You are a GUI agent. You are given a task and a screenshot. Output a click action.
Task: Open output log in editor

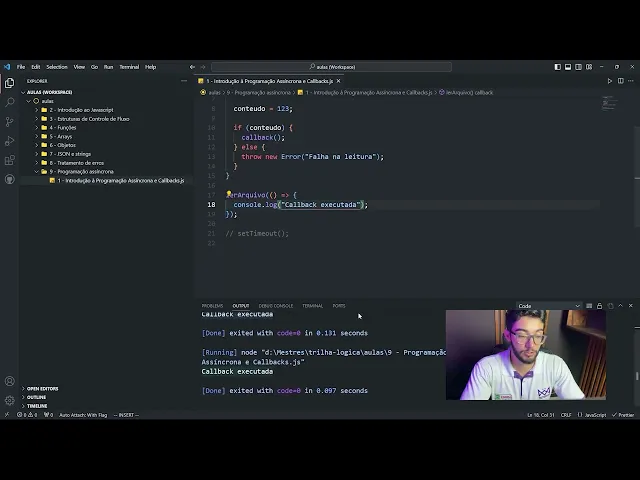click(610, 306)
